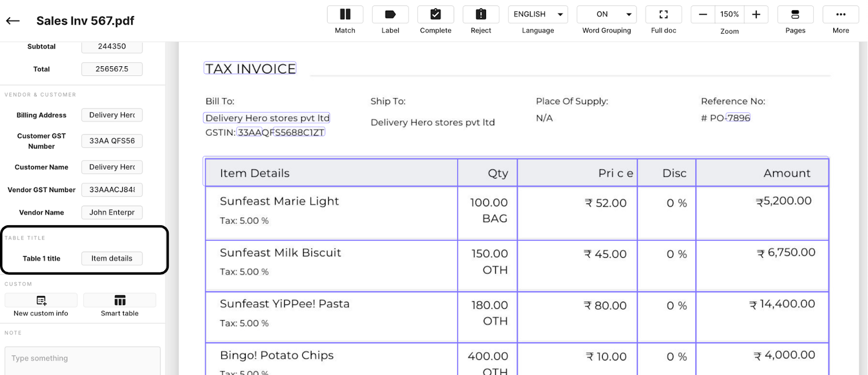The height and width of the screenshot is (375, 868).
Task: Click the 150% zoom value
Action: pyautogui.click(x=730, y=14)
